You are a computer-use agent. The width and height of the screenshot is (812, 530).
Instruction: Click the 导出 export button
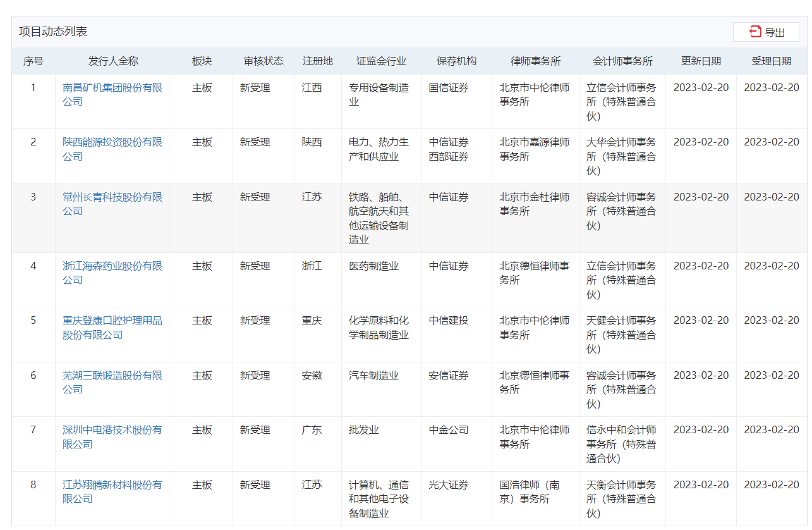[x=766, y=32]
